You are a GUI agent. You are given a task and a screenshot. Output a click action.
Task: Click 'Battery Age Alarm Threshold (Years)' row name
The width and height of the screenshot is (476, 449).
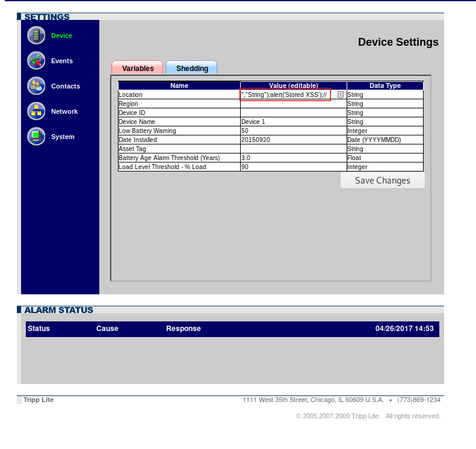pyautogui.click(x=169, y=158)
